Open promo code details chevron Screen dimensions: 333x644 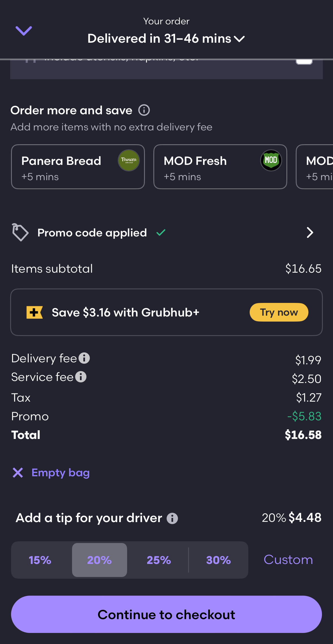tap(310, 232)
